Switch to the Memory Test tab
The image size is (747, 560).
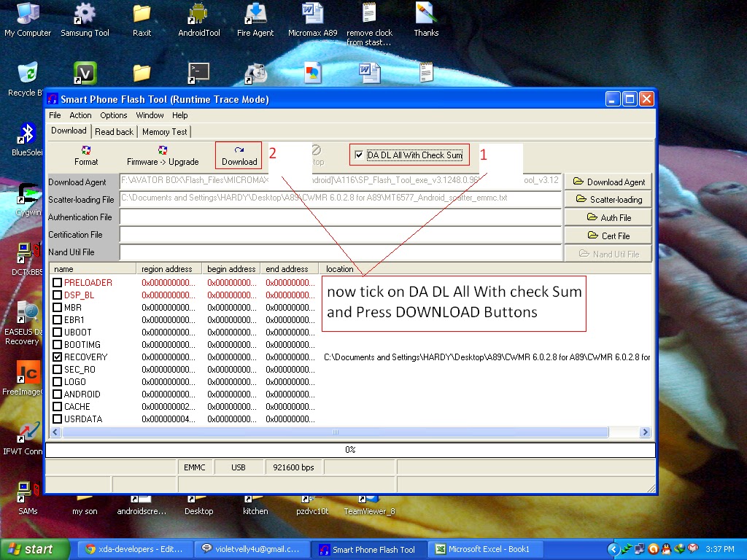[x=164, y=132]
